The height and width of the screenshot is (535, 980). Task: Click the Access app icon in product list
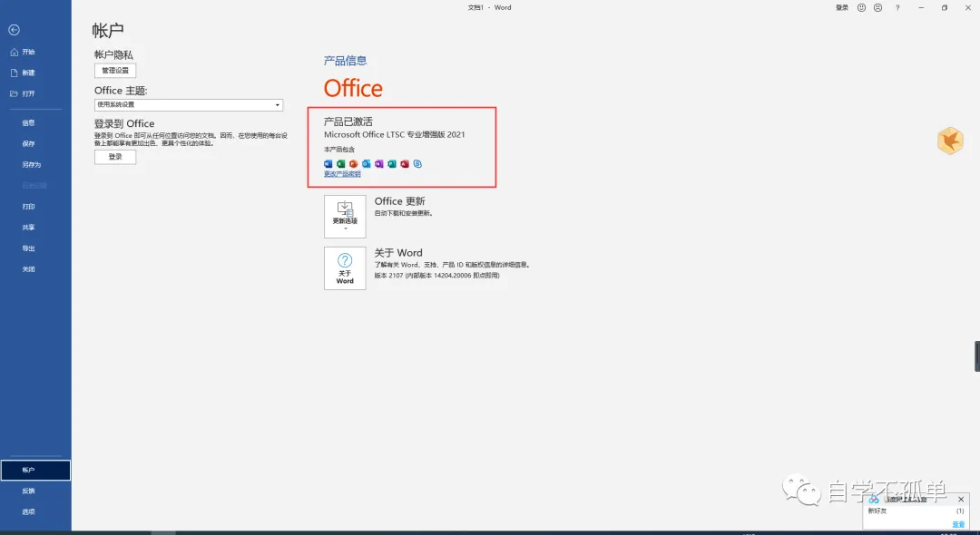coord(405,164)
